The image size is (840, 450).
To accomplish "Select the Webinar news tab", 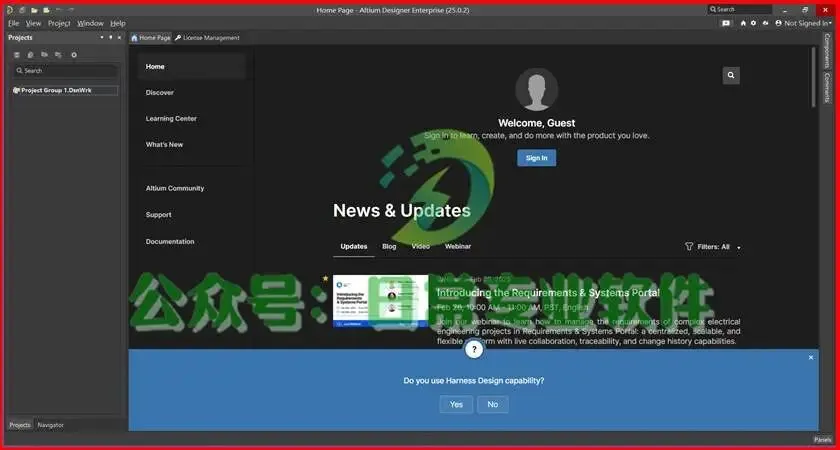I will [458, 246].
